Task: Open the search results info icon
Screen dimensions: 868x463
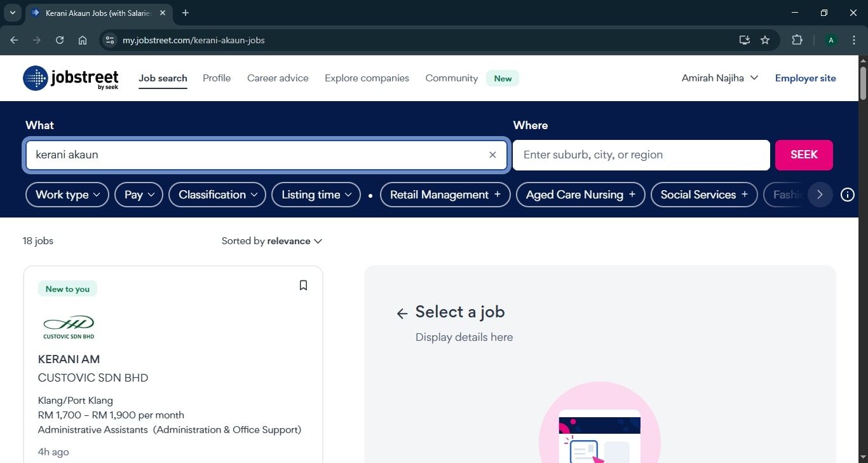Action: point(848,195)
